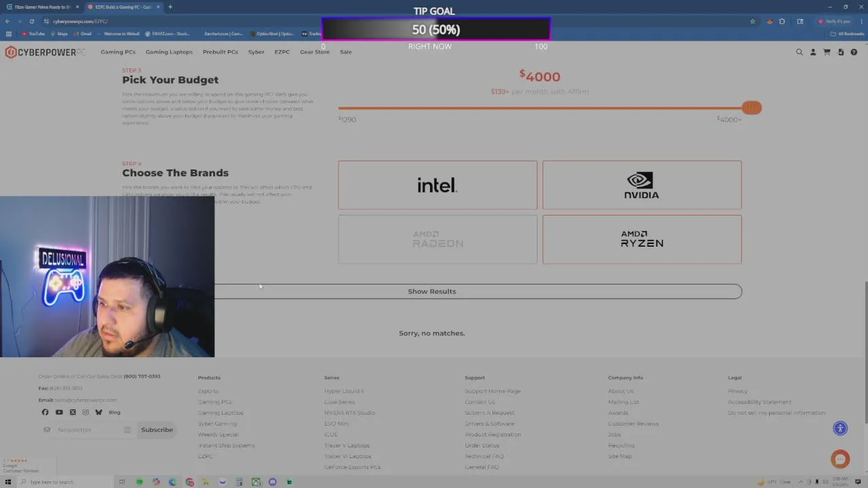
Task: Open the Syber menu item
Action: pyautogui.click(x=256, y=52)
